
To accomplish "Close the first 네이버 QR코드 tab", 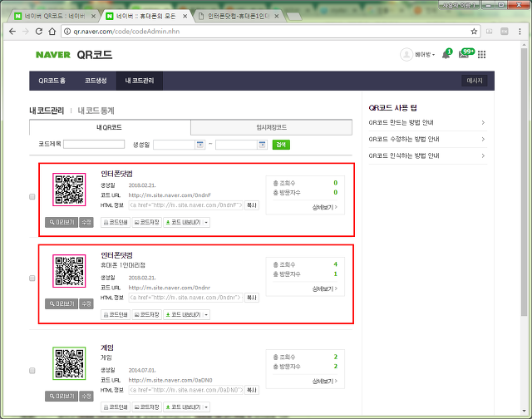I will [94, 16].
